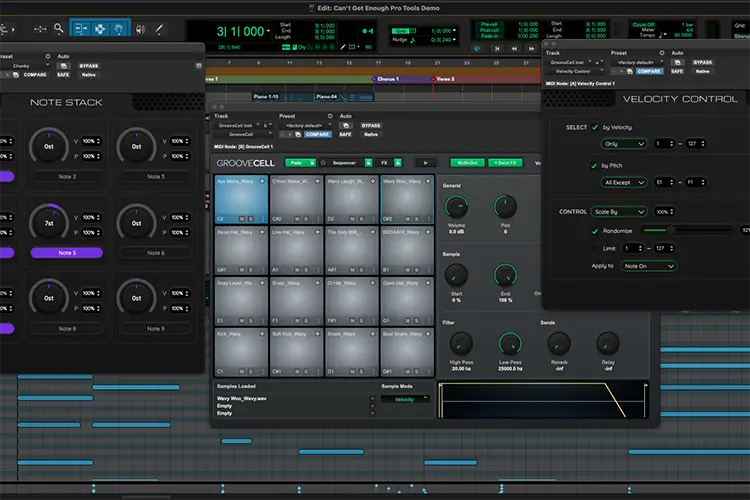750x500 pixels.
Task: Toggle BYPASS on the GrooveCell plugin
Action: click(x=371, y=125)
